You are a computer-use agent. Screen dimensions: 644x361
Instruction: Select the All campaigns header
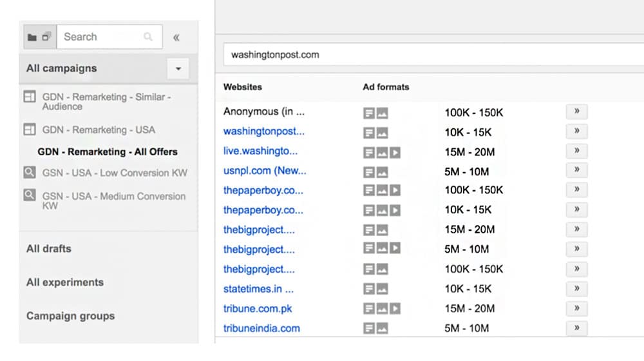click(x=62, y=68)
